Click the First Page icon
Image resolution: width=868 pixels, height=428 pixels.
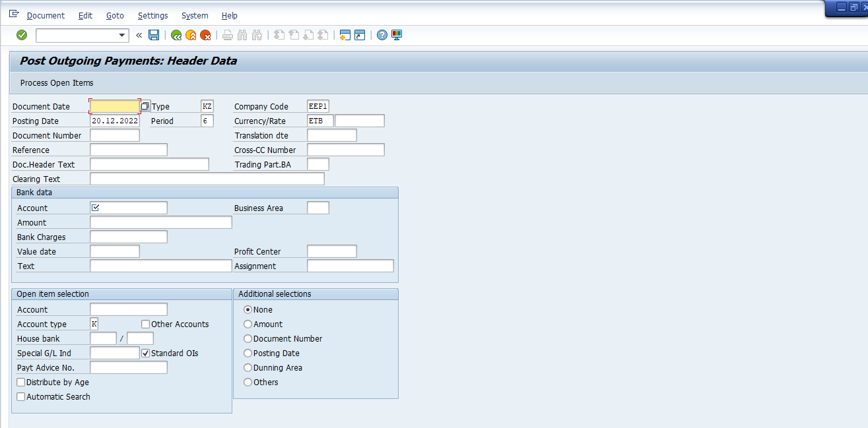279,35
